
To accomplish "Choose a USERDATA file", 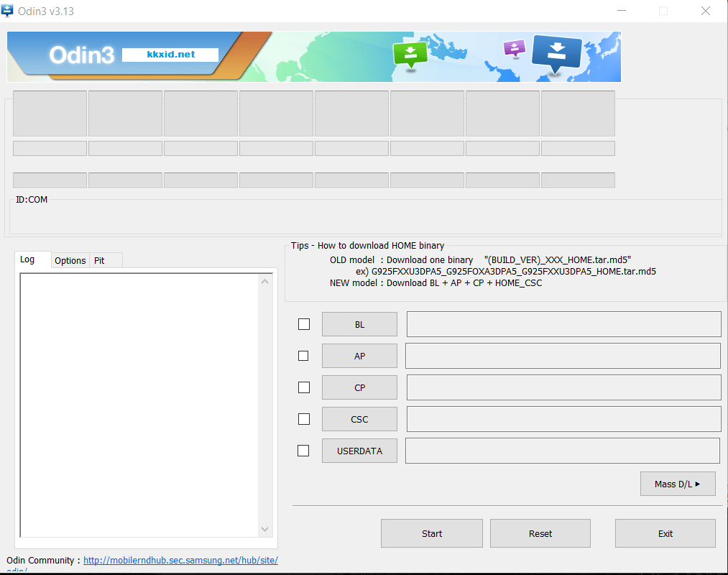I will pyautogui.click(x=359, y=451).
